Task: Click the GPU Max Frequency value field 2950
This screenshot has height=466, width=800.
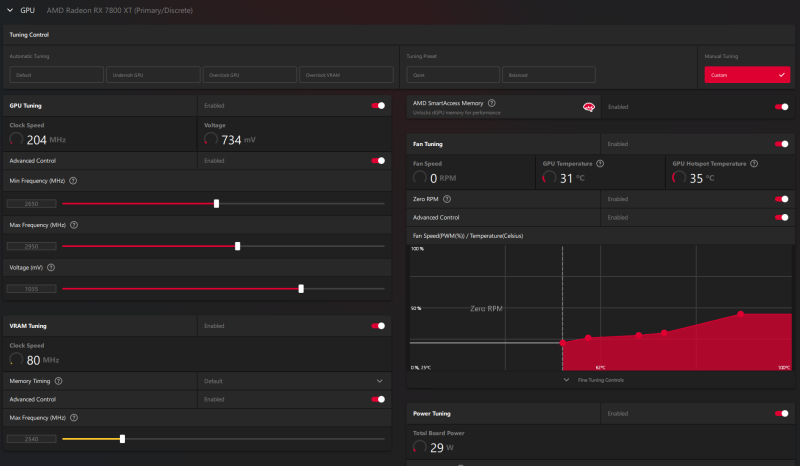Action: tap(32, 246)
